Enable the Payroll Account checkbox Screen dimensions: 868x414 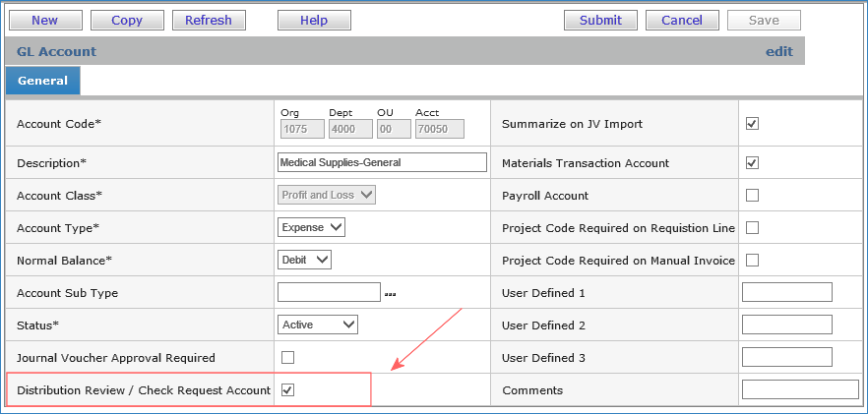click(752, 195)
